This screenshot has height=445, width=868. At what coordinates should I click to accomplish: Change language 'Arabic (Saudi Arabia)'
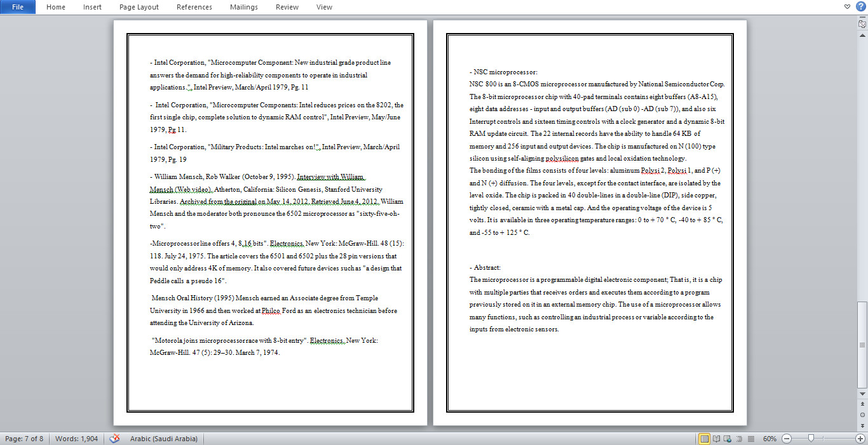(164, 439)
